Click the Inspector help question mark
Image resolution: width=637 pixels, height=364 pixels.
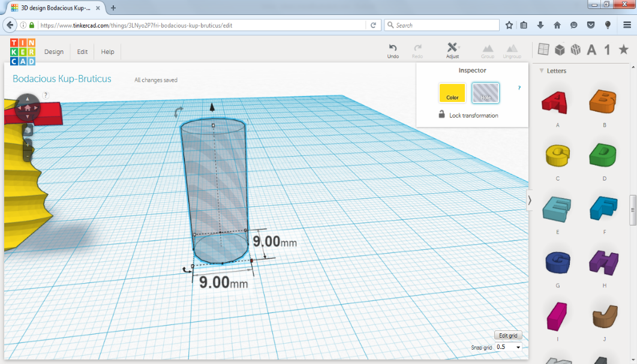[519, 88]
